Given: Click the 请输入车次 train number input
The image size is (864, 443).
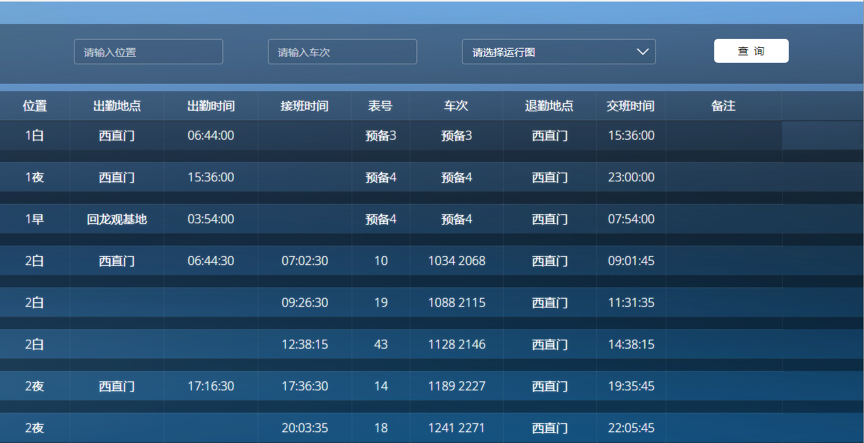Looking at the screenshot, I should click(342, 52).
